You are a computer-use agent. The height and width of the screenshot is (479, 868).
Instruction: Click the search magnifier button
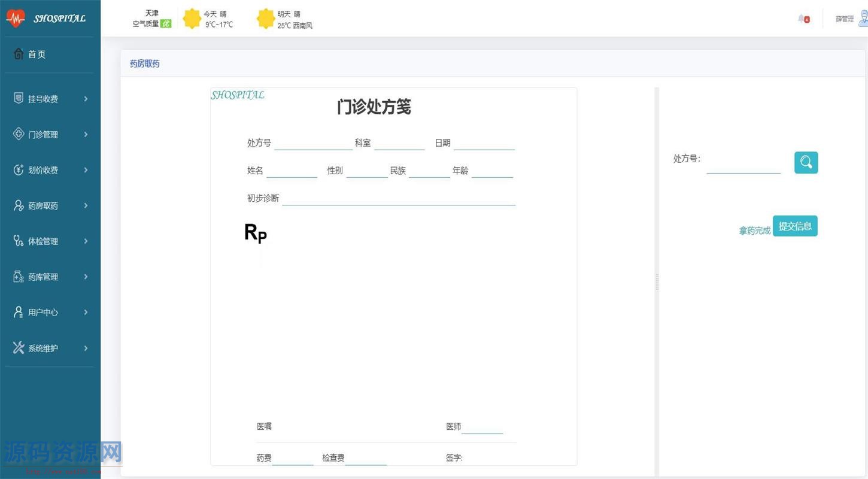click(x=806, y=162)
